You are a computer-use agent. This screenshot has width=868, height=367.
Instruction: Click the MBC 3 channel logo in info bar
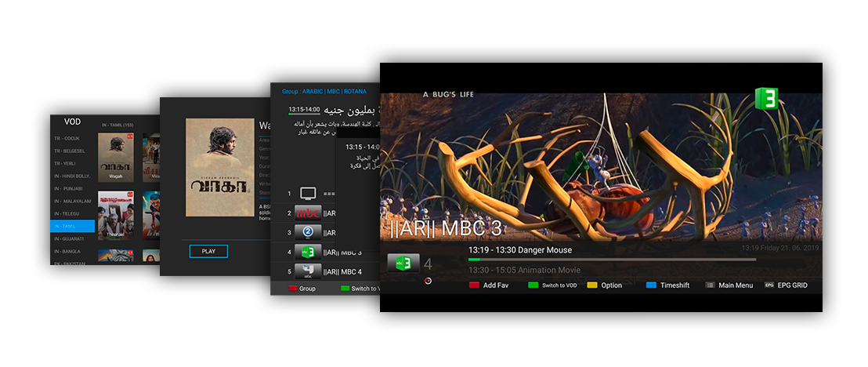tap(403, 263)
